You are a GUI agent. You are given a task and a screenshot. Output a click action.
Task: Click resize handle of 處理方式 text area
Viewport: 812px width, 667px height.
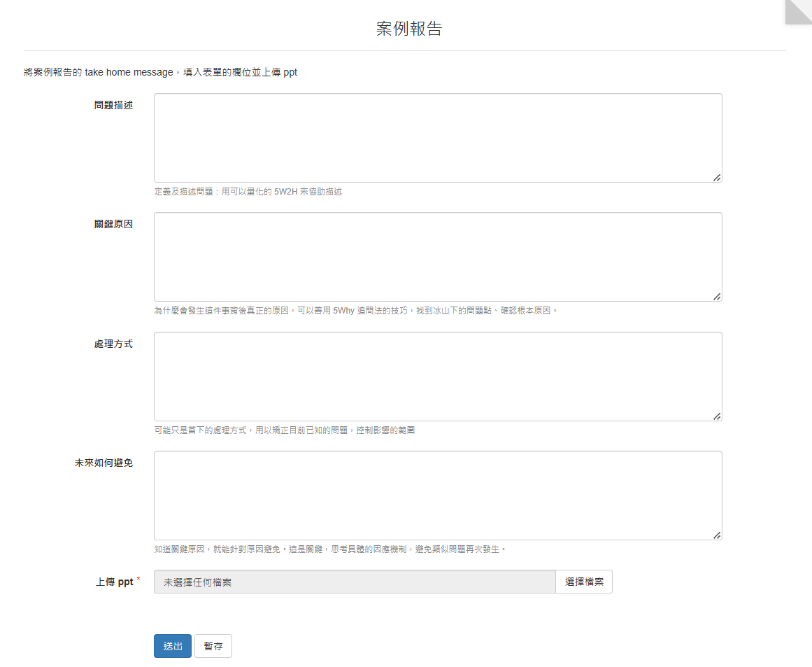pos(717,416)
